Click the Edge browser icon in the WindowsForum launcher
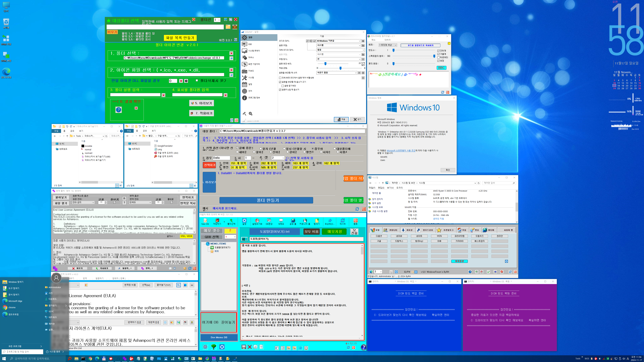 [371, 272]
